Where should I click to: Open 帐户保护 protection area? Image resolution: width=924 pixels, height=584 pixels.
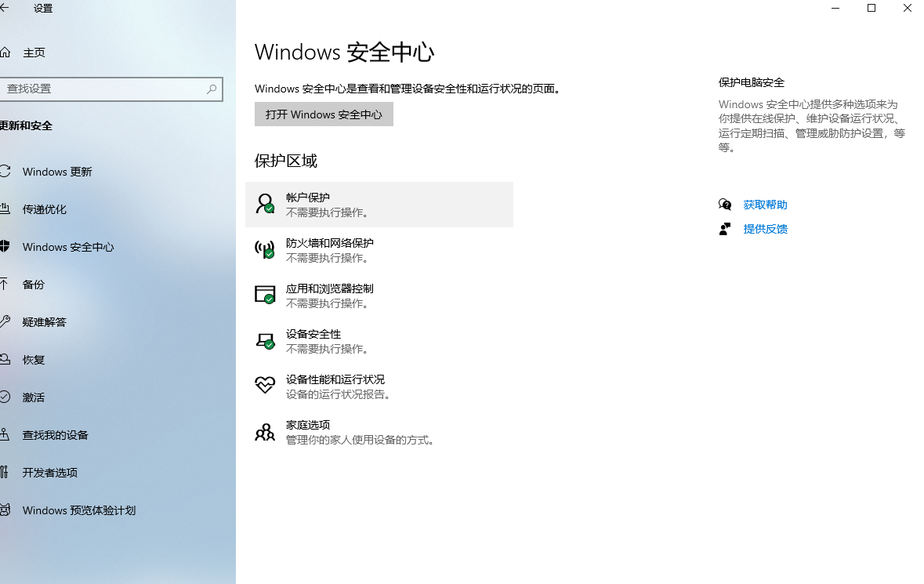tap(379, 205)
